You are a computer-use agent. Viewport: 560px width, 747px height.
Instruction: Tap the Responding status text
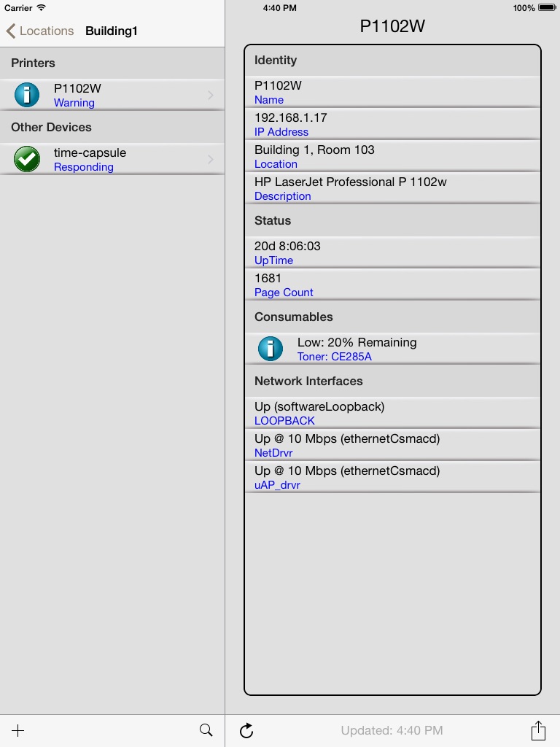tap(83, 167)
